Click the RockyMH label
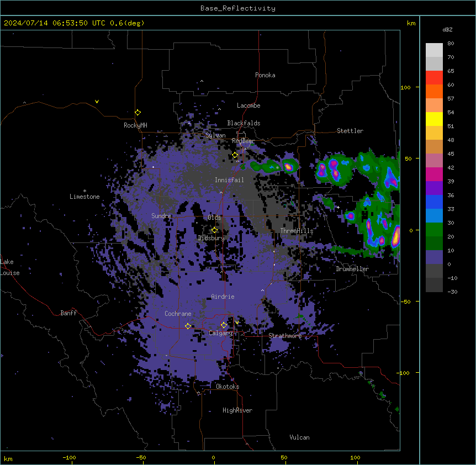Screen dimensions: 476x465 coord(135,125)
